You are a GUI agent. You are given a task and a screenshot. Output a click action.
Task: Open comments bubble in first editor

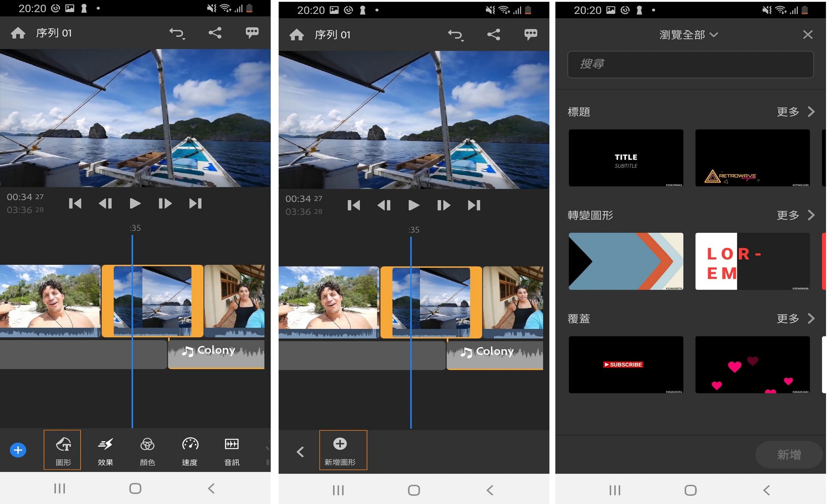pyautogui.click(x=252, y=33)
